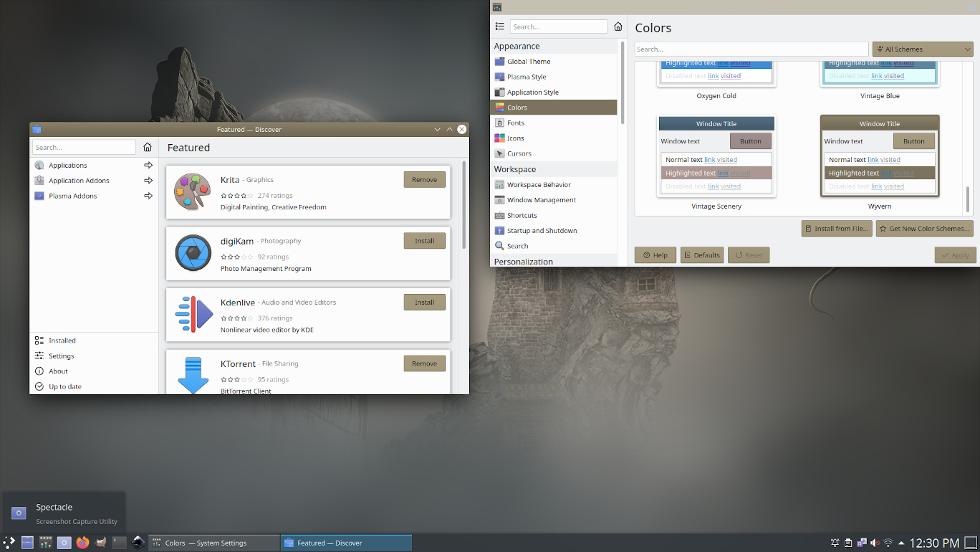This screenshot has width=980, height=552.
Task: Open the clipboard tray icon
Action: point(848,543)
